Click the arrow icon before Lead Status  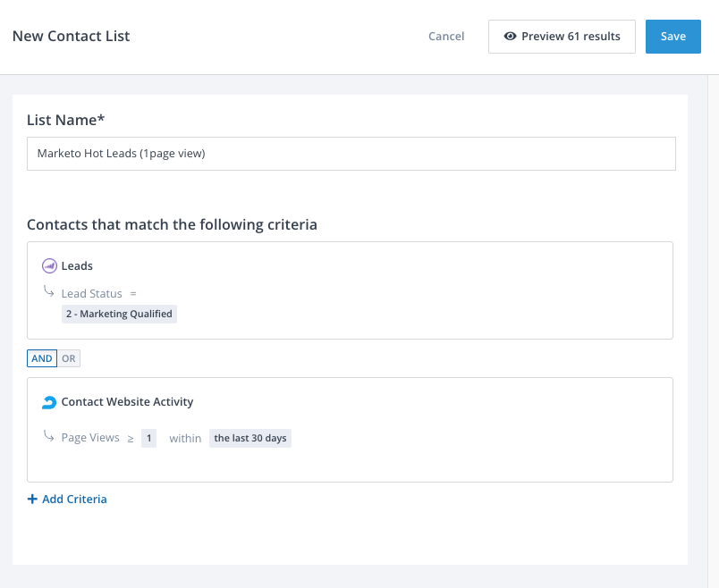tap(48, 292)
